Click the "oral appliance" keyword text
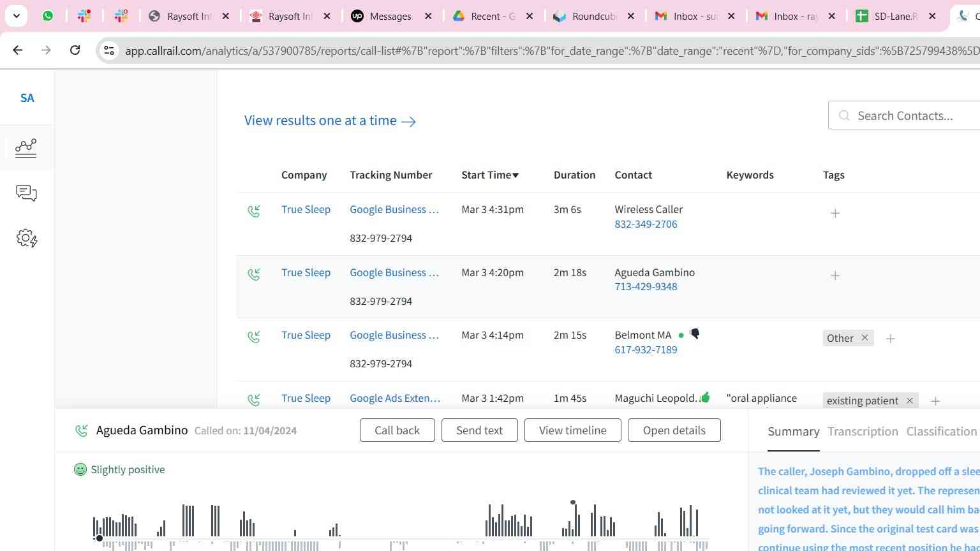 coord(761,398)
